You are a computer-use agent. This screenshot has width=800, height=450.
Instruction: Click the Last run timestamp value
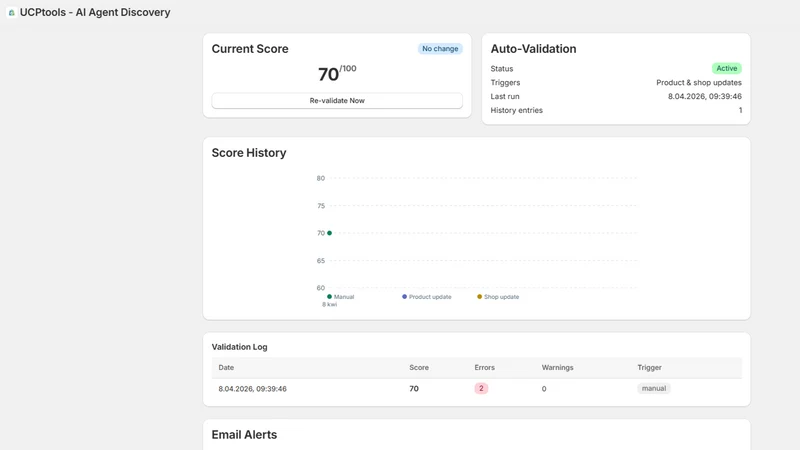(705, 96)
